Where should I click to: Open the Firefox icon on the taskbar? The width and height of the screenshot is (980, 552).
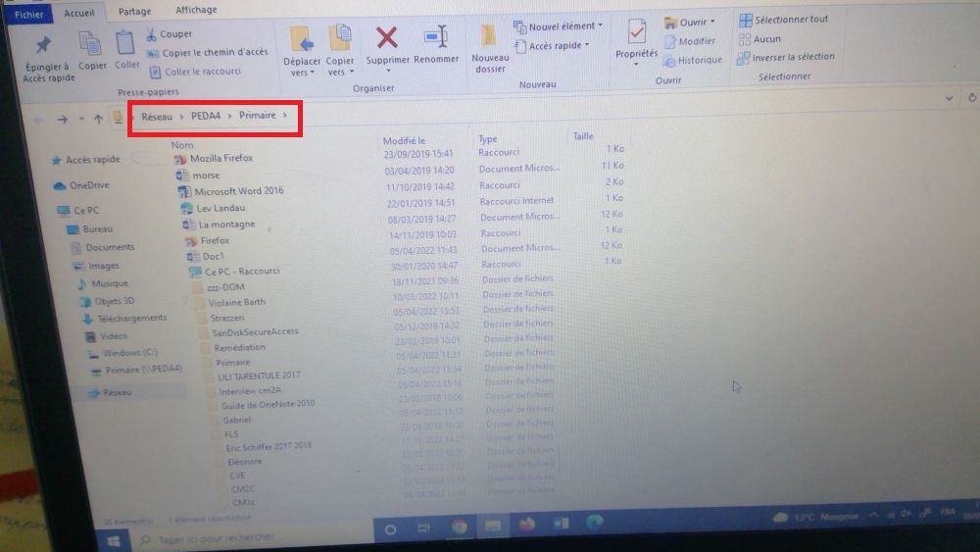[526, 527]
